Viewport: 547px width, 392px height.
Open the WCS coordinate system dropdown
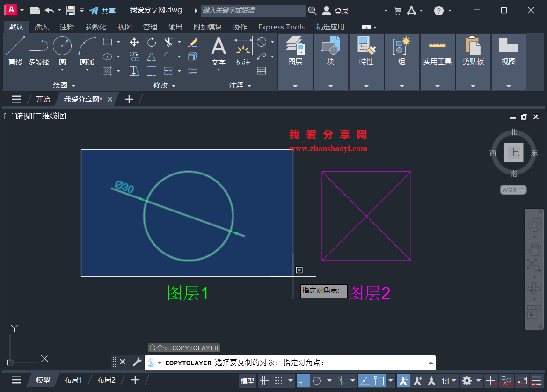point(513,190)
